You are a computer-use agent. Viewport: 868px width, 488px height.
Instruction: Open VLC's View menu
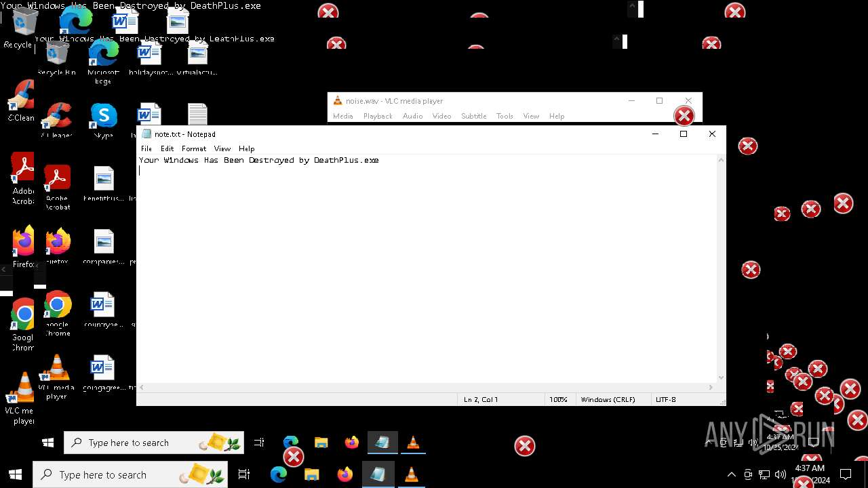(x=531, y=116)
